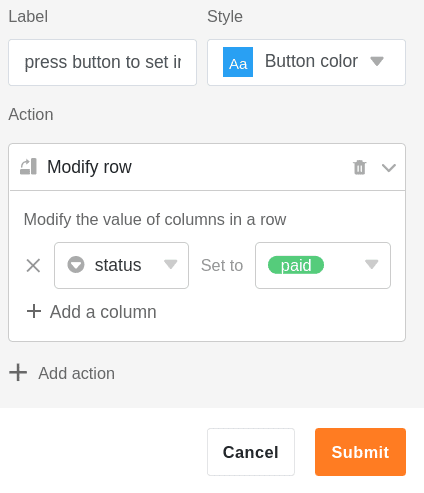Click the plus icon for Add action
Viewport: 424px width, 493px height.
pos(18,372)
